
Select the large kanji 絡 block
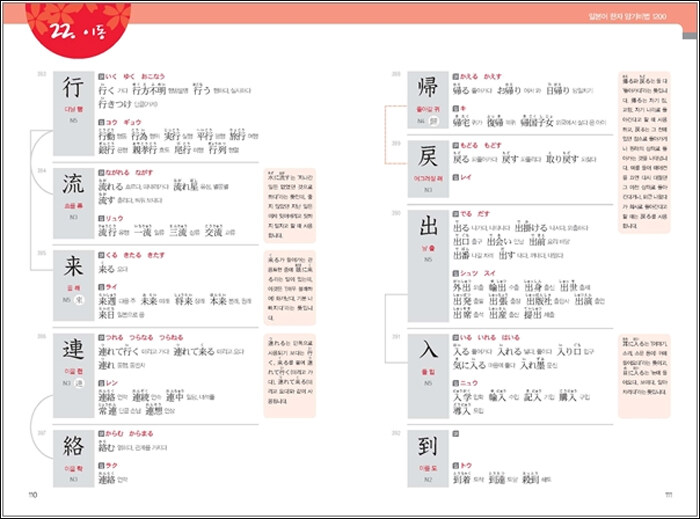point(74,458)
